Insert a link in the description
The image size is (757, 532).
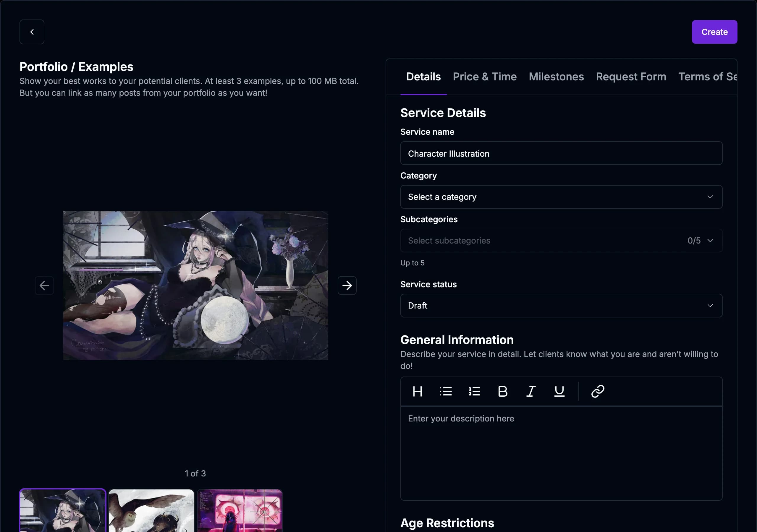[x=597, y=391]
